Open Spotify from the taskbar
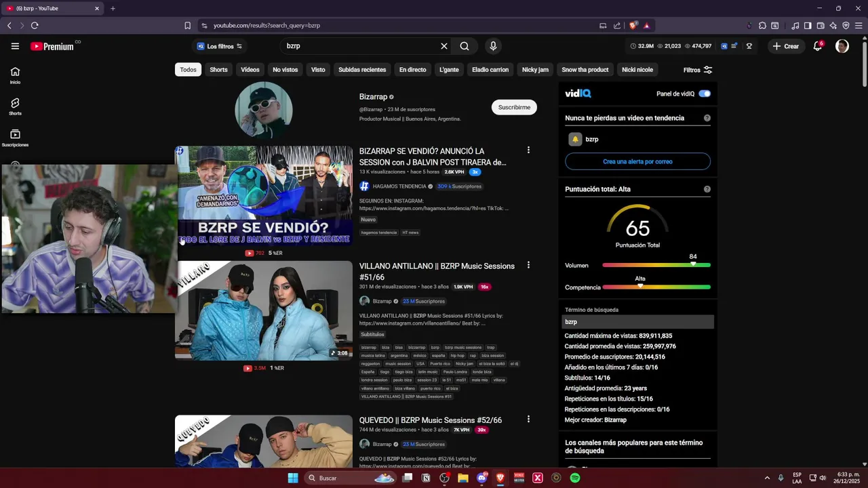The image size is (868, 488). click(x=575, y=478)
